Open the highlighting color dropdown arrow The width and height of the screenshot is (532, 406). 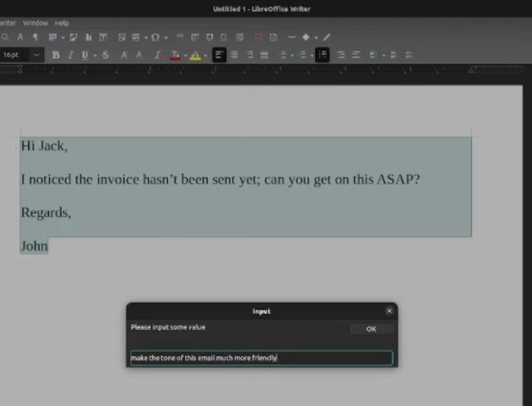pos(205,56)
